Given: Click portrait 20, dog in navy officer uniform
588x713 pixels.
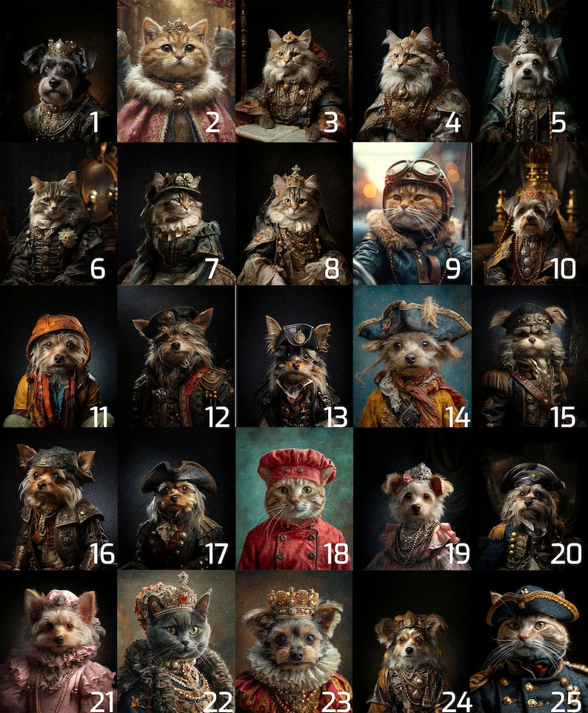Looking at the screenshot, I should 530,499.
